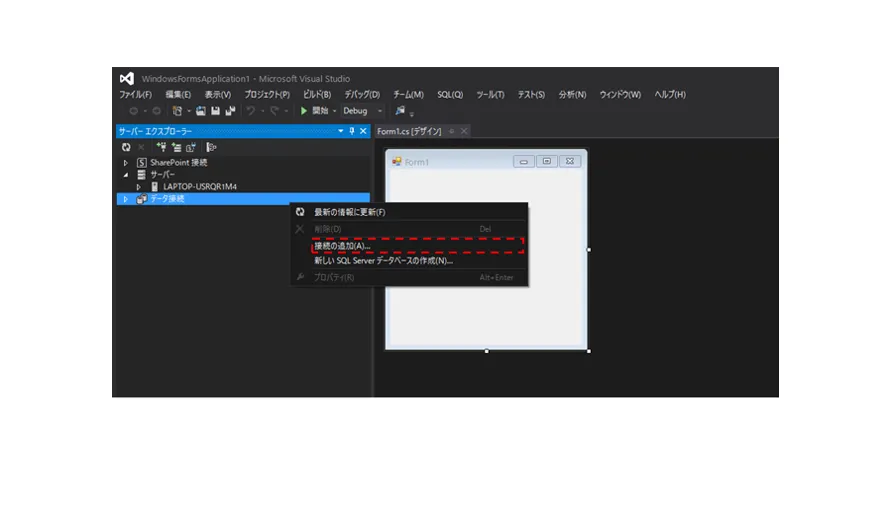Open the Debug configuration dropdown
This screenshot has height=508, width=892.
pos(380,111)
